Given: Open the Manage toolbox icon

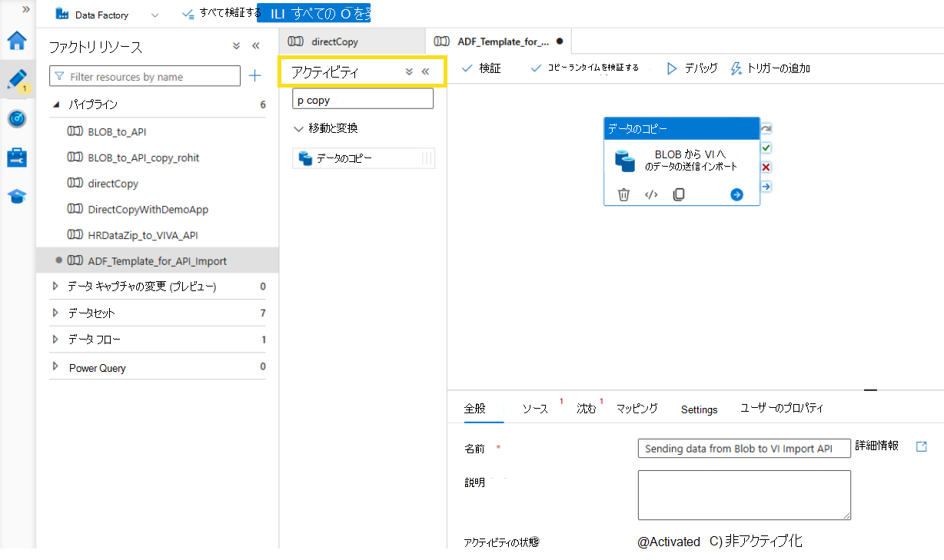Looking at the screenshot, I should 16,158.
